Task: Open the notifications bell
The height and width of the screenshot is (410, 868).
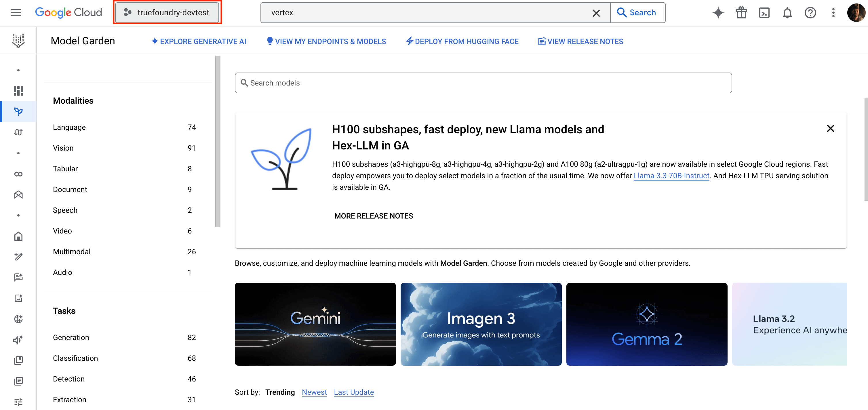Action: point(787,13)
